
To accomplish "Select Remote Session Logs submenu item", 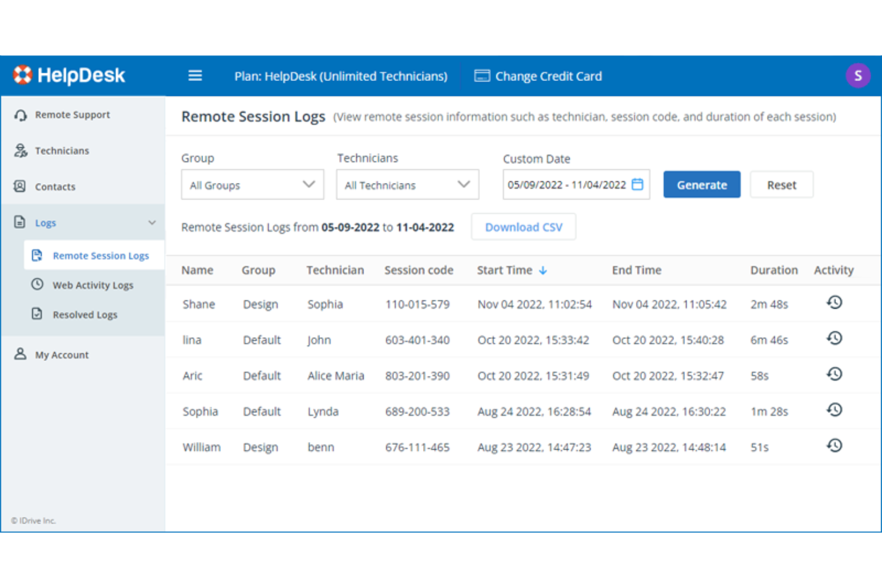I will 94,256.
